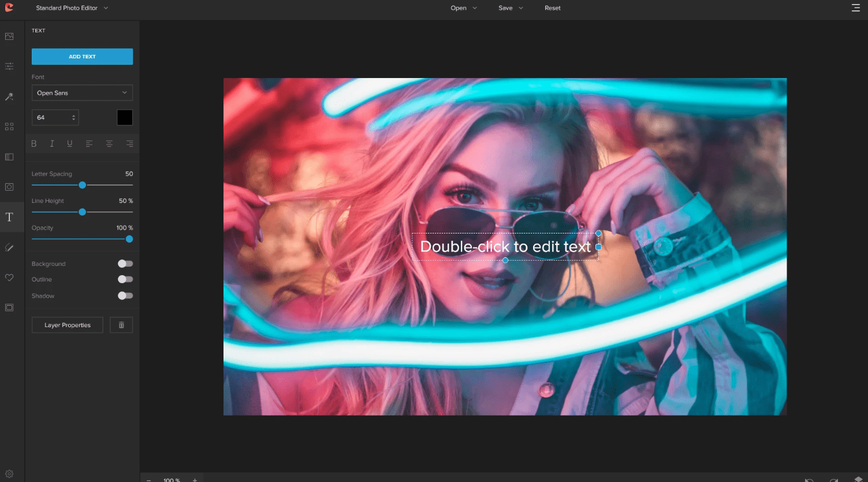Open Layer Properties
The height and width of the screenshot is (482, 868).
[67, 325]
